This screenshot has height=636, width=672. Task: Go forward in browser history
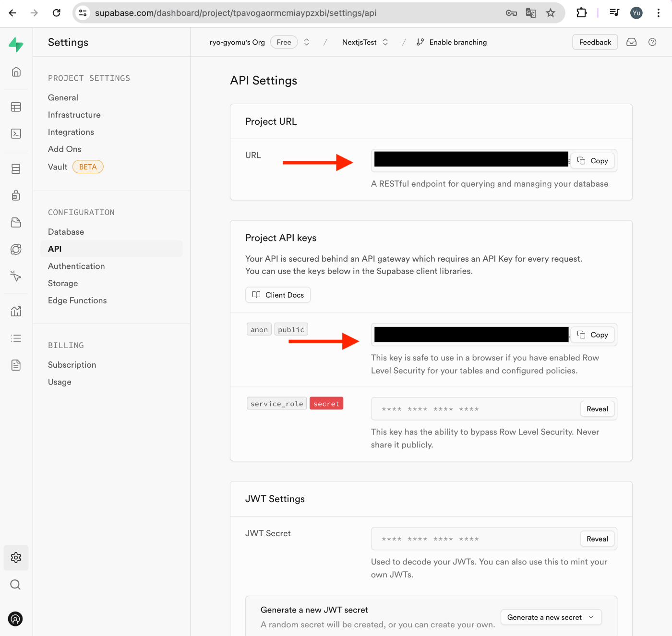pos(34,13)
